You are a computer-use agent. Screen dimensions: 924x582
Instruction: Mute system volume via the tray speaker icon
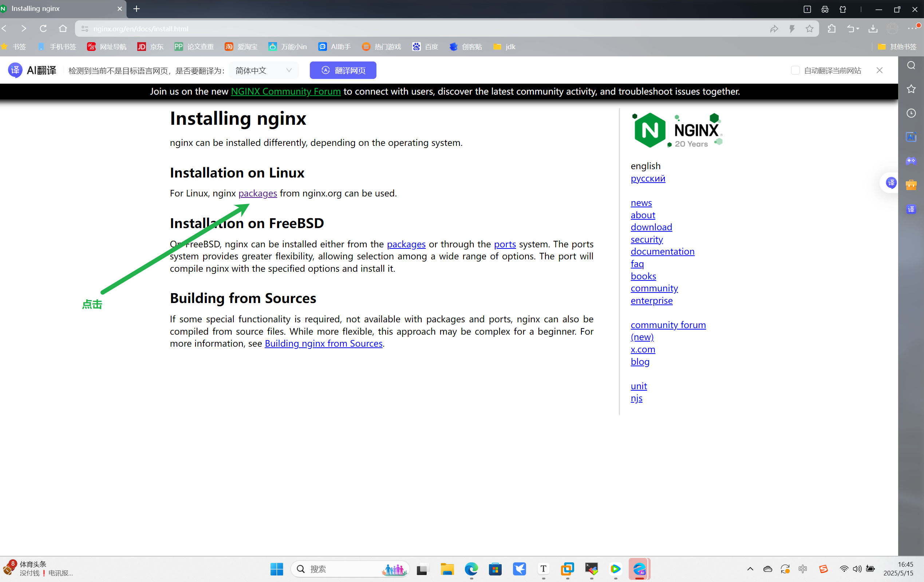(858, 569)
